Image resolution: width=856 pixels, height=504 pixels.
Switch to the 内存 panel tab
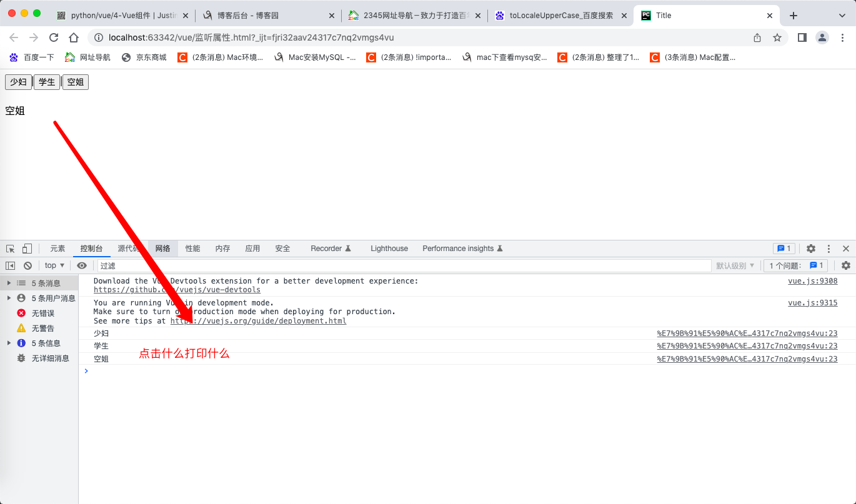click(223, 249)
